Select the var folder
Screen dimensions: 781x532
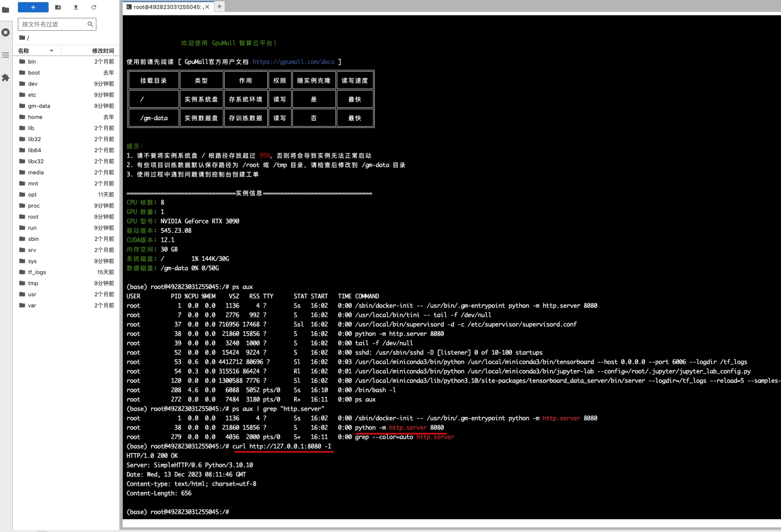click(x=67, y=306)
